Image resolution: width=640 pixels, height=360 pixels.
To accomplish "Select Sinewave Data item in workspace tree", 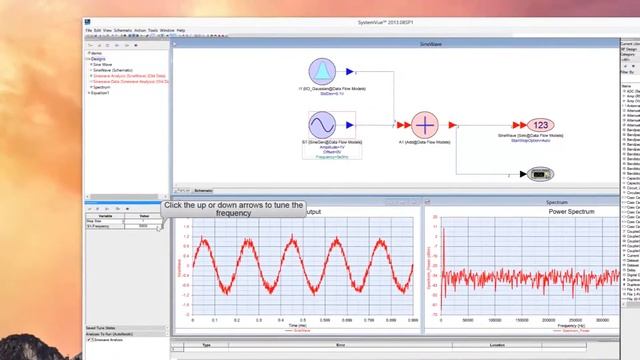I will 131,82.
